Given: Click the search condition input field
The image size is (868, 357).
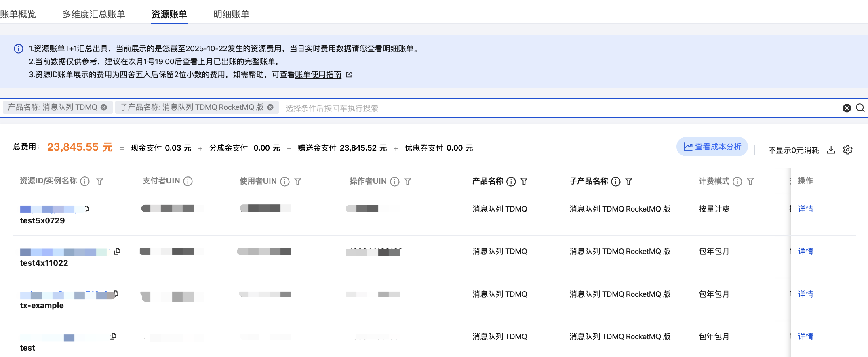Looking at the screenshot, I should 525,108.
